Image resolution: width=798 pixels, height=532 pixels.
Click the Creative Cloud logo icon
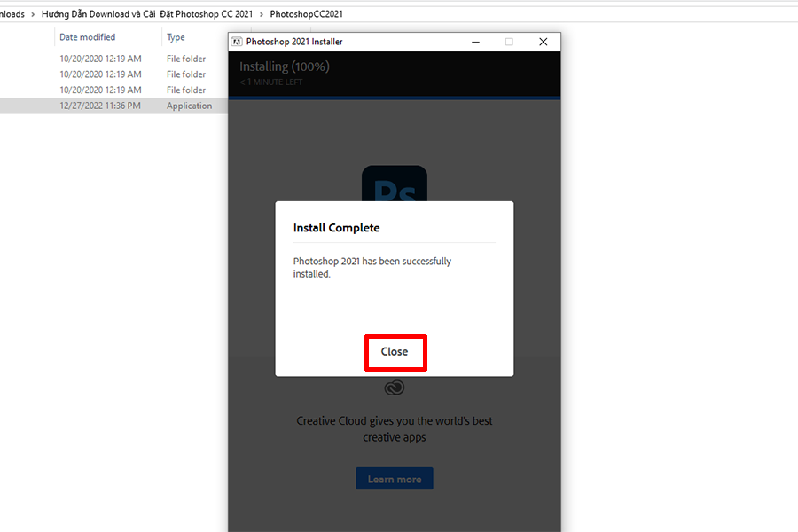tap(395, 388)
